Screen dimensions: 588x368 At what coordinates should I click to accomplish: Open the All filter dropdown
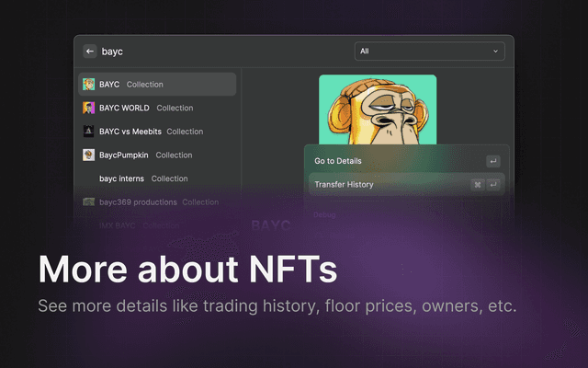tap(428, 52)
